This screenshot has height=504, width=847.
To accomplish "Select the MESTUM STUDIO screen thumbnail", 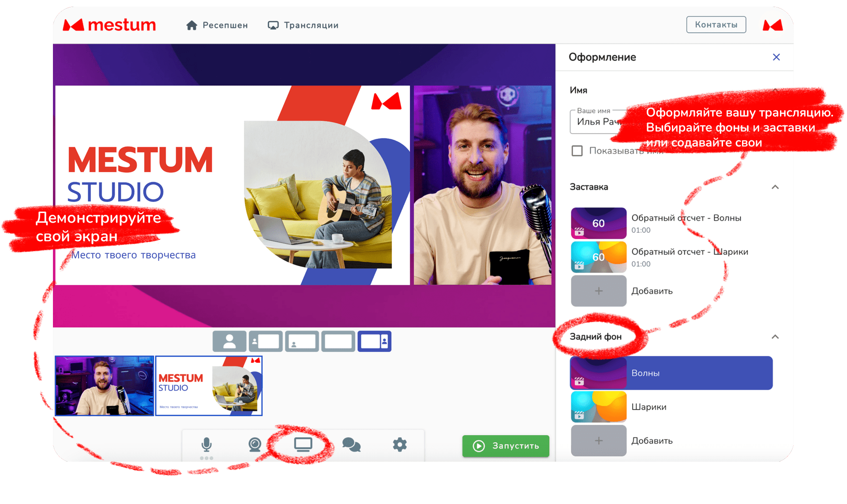I will pos(209,386).
